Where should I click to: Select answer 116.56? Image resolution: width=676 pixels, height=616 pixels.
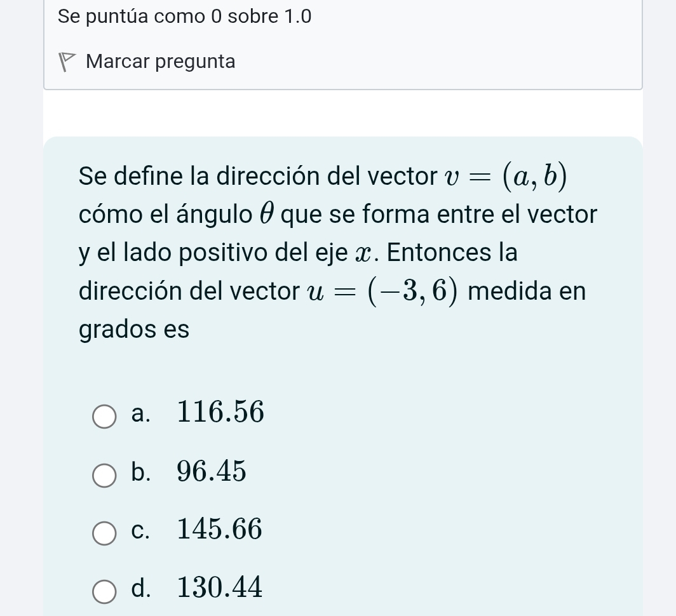[x=220, y=413]
